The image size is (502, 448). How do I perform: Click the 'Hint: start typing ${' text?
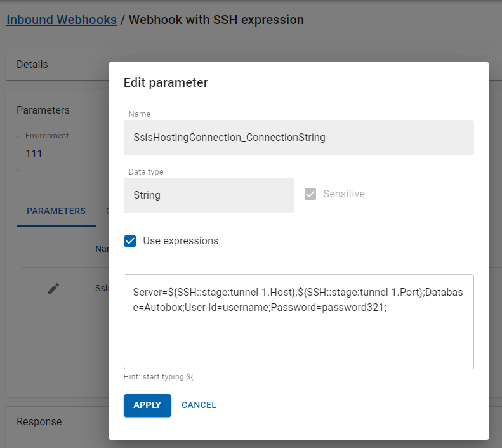pos(158,377)
